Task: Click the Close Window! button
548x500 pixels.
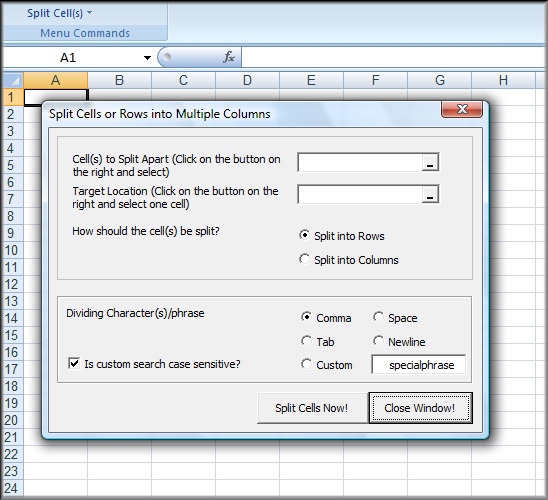Action: (420, 408)
